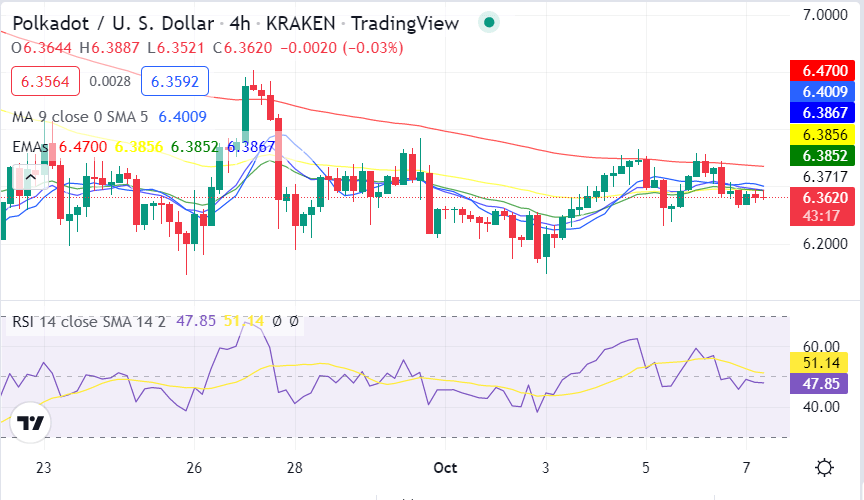Click the low price L6.3521 value
Screen dimensions: 864x500
(x=175, y=48)
